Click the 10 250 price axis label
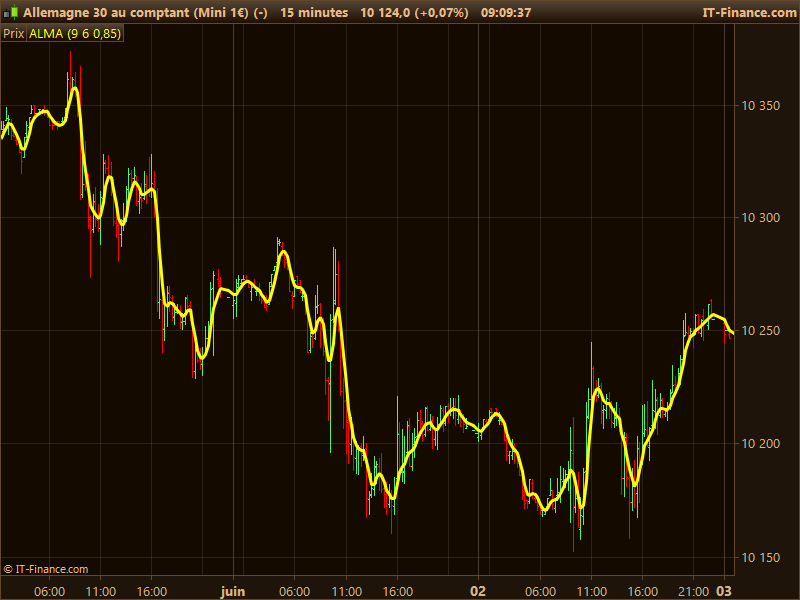Screen dimensions: 800x600 (x=760, y=331)
